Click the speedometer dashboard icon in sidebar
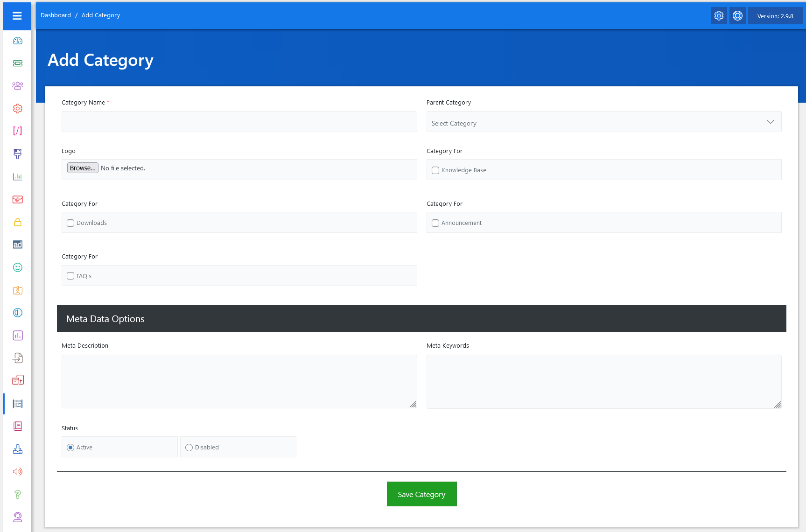Viewport: 806px width, 532px height. click(18, 41)
